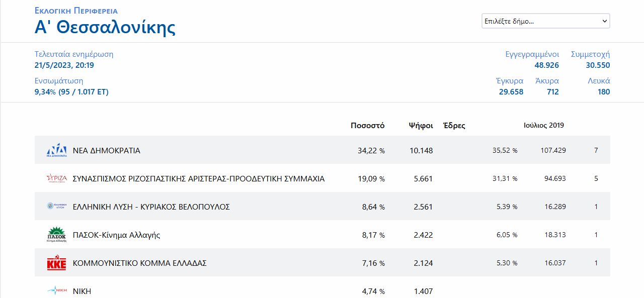Click the 18.313 votes from 2019
Screen dimensions: 644x298
[x=555, y=235]
